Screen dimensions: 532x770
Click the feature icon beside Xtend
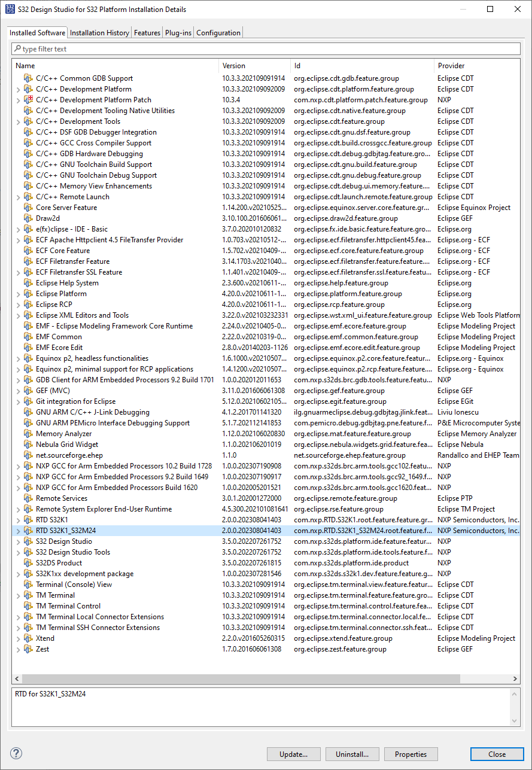28,638
